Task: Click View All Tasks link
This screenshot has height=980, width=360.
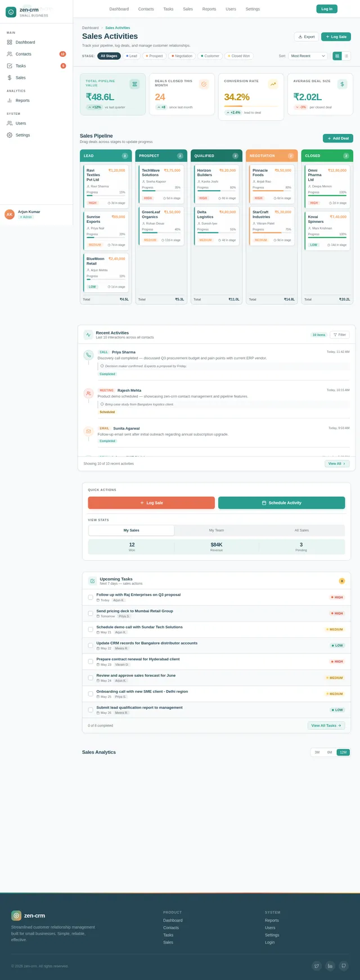Action: click(x=326, y=726)
